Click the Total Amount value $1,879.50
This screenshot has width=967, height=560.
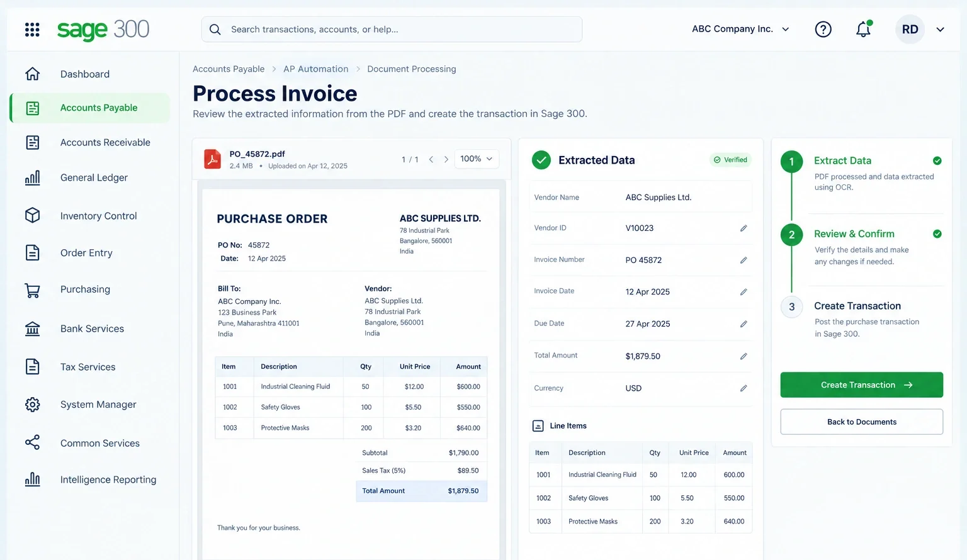click(643, 356)
